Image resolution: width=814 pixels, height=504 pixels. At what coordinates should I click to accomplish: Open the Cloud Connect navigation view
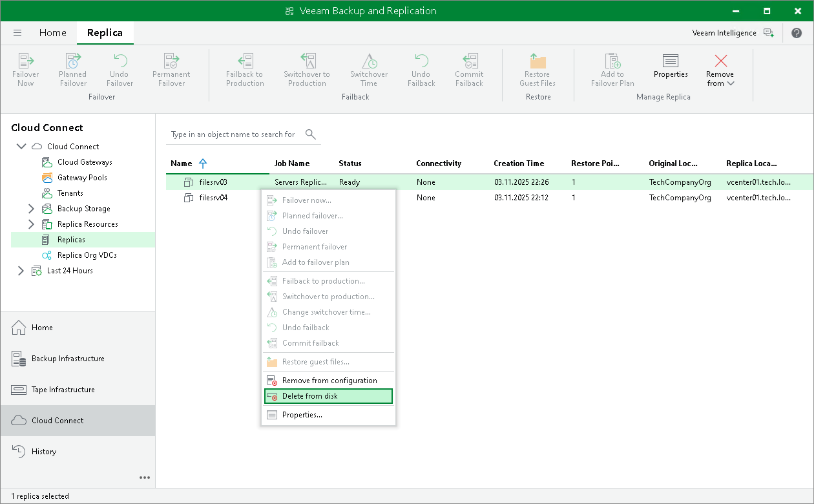click(78, 421)
